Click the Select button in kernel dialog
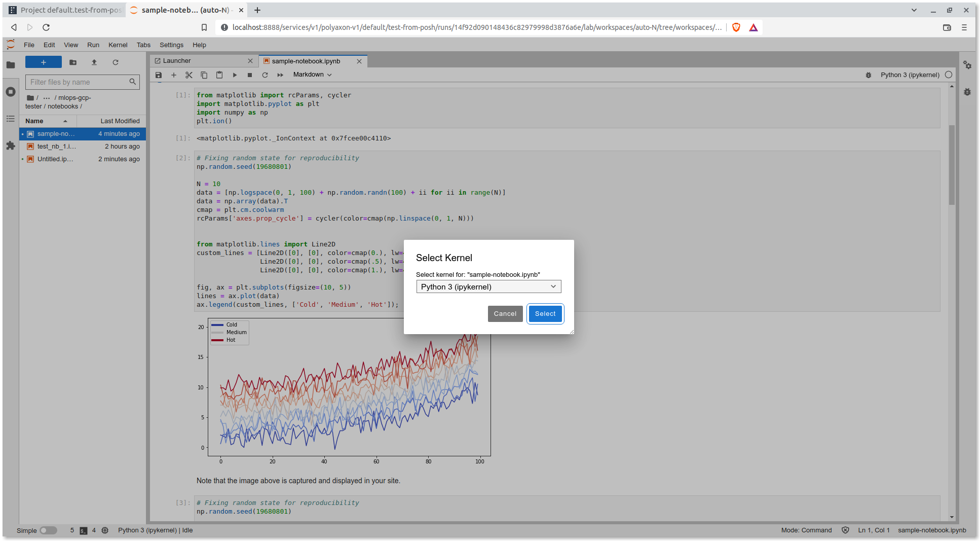980x541 pixels. (545, 314)
